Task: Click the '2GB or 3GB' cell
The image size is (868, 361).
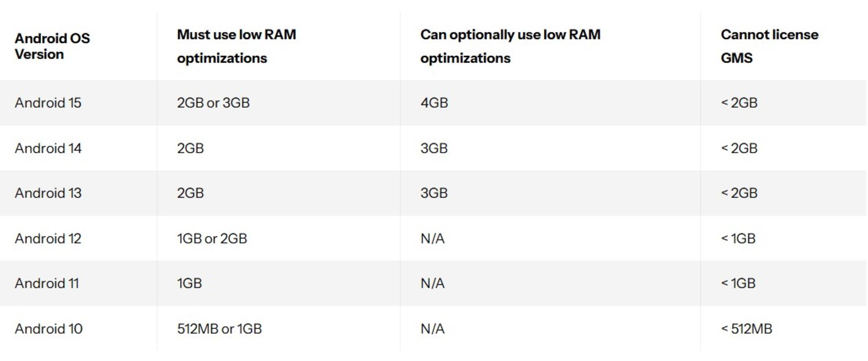Action: pyautogui.click(x=213, y=103)
